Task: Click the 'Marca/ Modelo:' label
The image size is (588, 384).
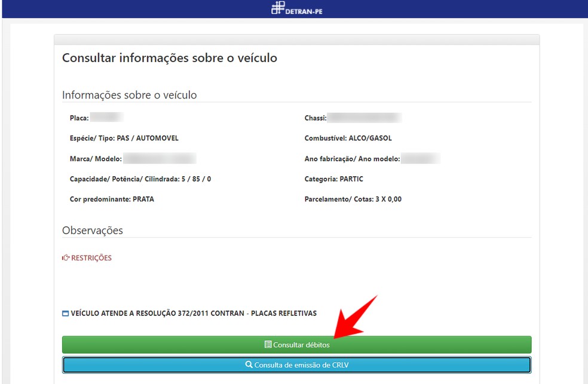Action: tap(96, 159)
